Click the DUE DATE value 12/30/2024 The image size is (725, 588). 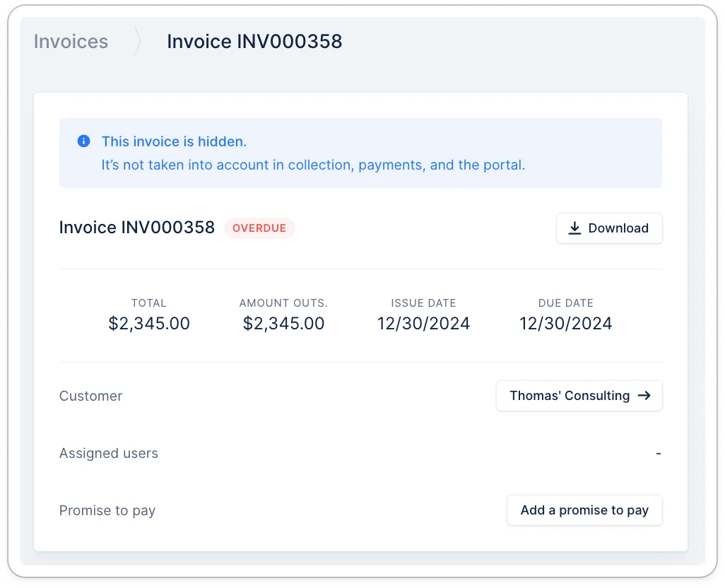click(565, 323)
